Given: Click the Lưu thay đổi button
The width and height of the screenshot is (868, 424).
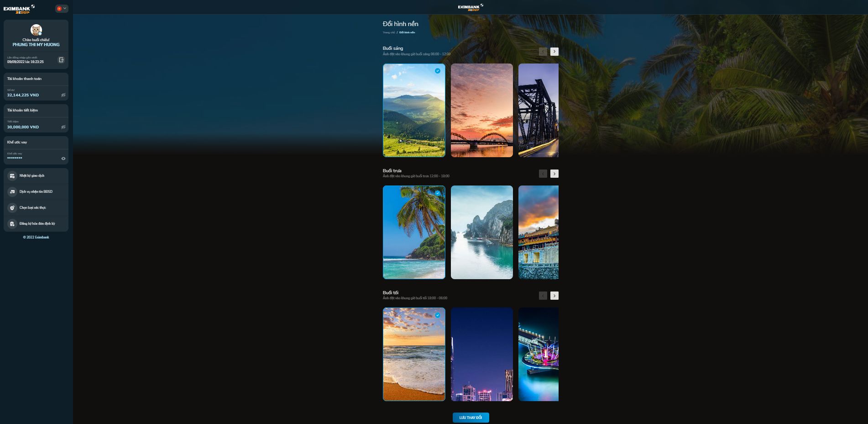Looking at the screenshot, I should [x=471, y=418].
